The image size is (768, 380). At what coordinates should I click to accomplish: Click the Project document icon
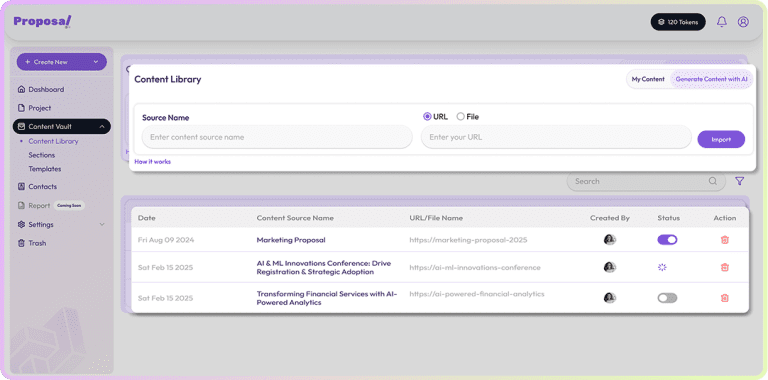pyautogui.click(x=21, y=108)
